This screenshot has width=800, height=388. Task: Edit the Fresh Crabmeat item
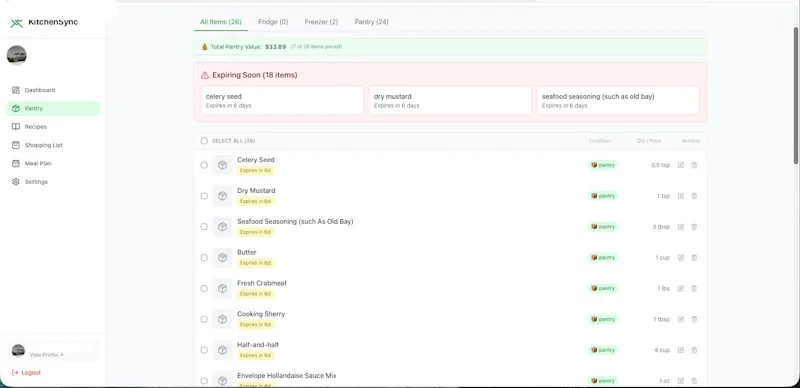pyautogui.click(x=681, y=288)
